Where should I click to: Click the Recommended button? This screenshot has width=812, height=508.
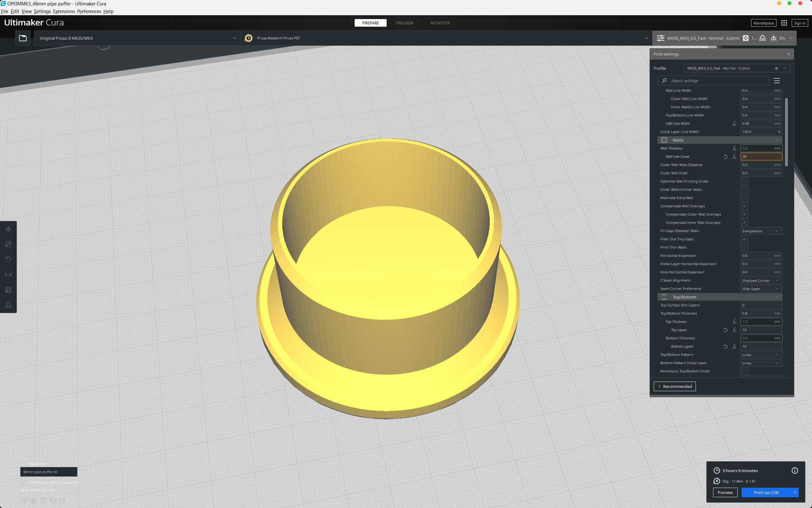click(674, 386)
